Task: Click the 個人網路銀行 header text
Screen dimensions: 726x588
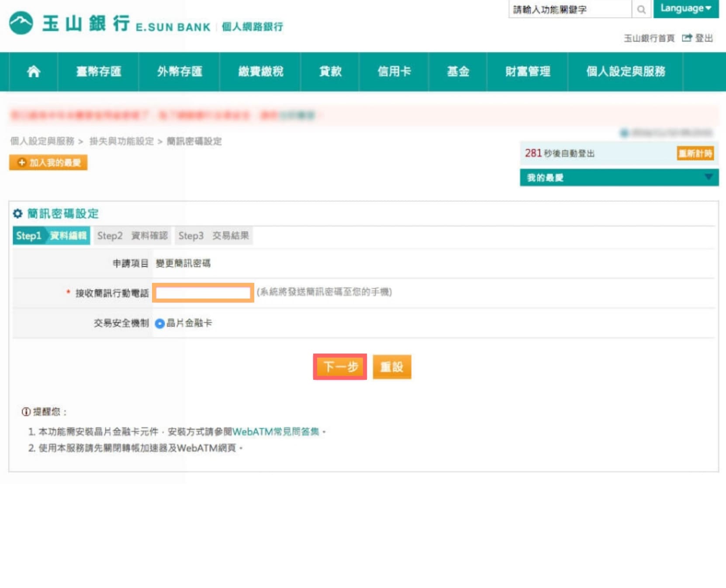Action: [x=252, y=27]
